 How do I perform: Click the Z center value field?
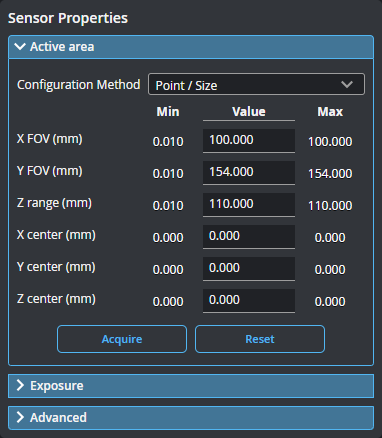pyautogui.click(x=249, y=301)
